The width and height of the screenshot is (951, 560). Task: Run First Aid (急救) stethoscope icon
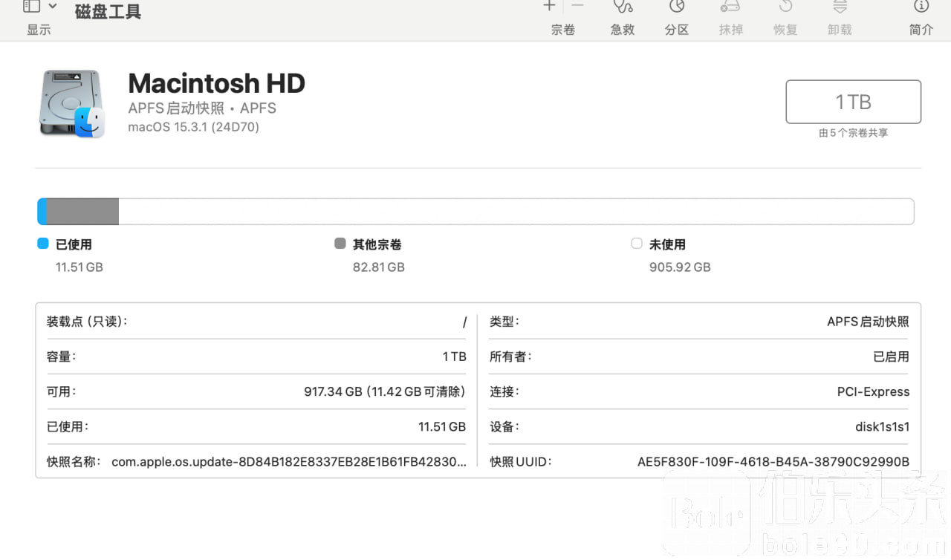623,7
